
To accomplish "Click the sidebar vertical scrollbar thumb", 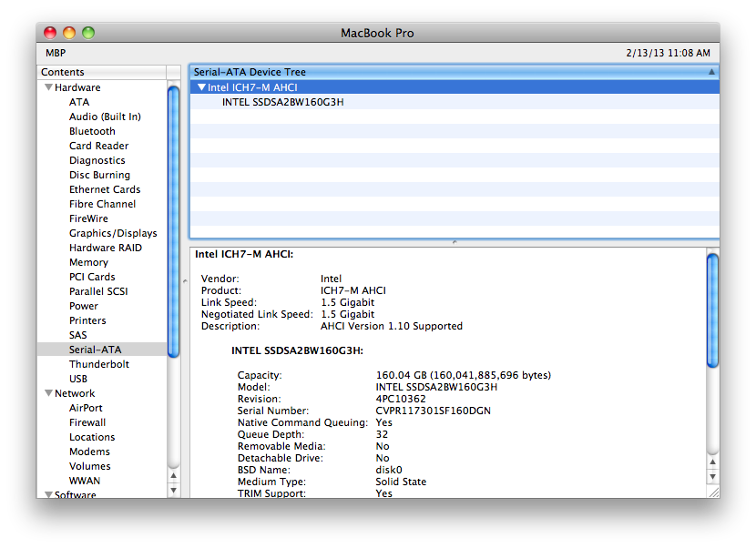I will (174, 221).
